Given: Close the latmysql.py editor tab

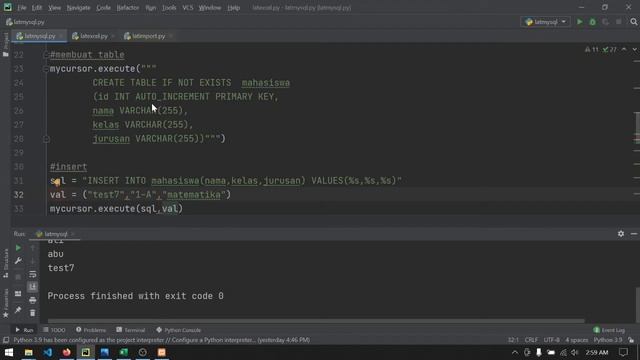Looking at the screenshot, I should [x=61, y=36].
